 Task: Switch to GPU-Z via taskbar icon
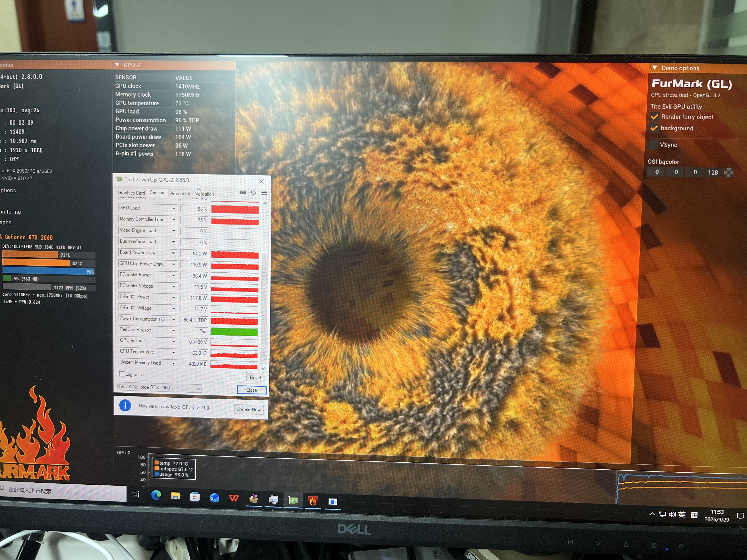[x=293, y=500]
